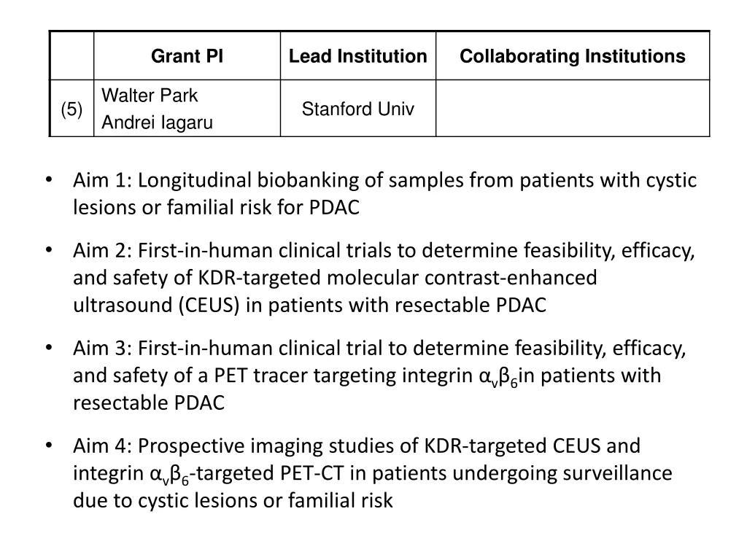Click the row number (5) cell
Viewport: 747px width, 560px height.
(x=71, y=109)
